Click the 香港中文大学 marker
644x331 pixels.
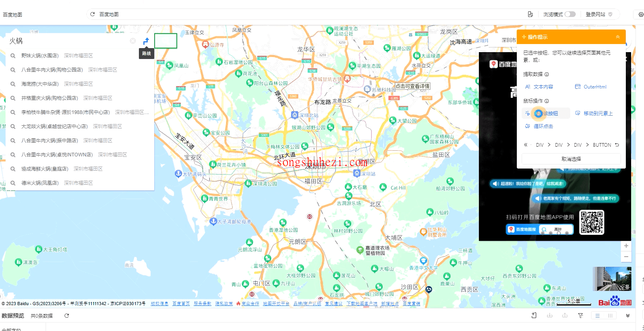pos(423,261)
